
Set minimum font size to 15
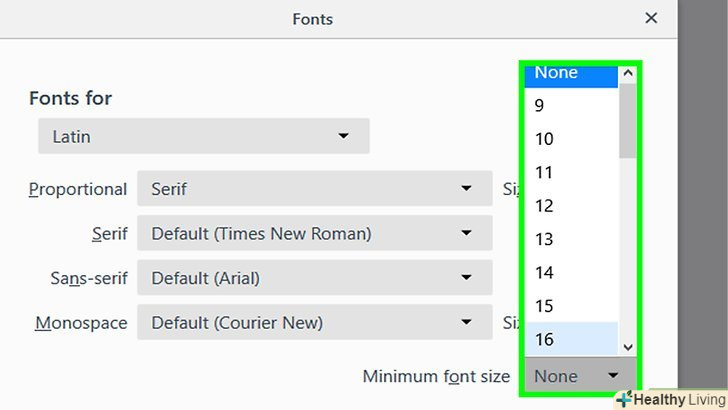pos(570,306)
